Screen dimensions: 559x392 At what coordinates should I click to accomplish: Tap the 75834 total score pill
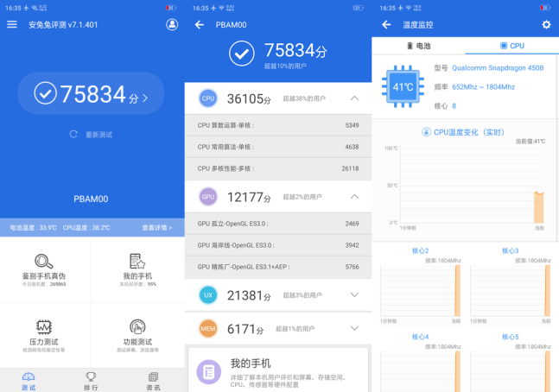click(x=91, y=93)
